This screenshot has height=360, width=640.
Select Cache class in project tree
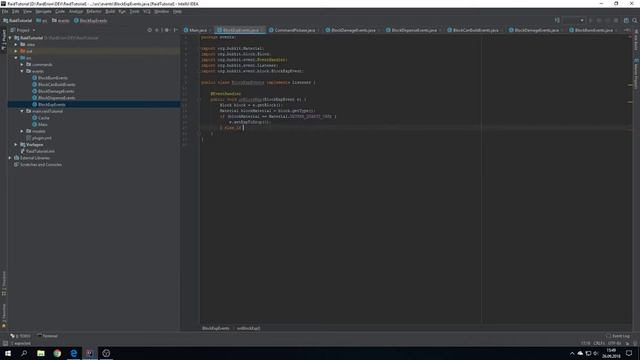pyautogui.click(x=44, y=118)
